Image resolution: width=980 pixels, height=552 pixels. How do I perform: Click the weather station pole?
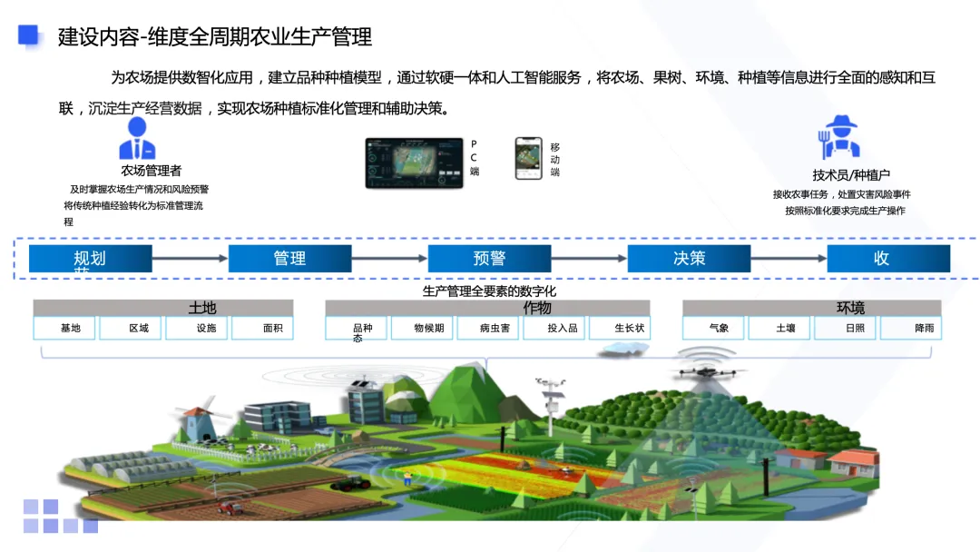pos(551,405)
